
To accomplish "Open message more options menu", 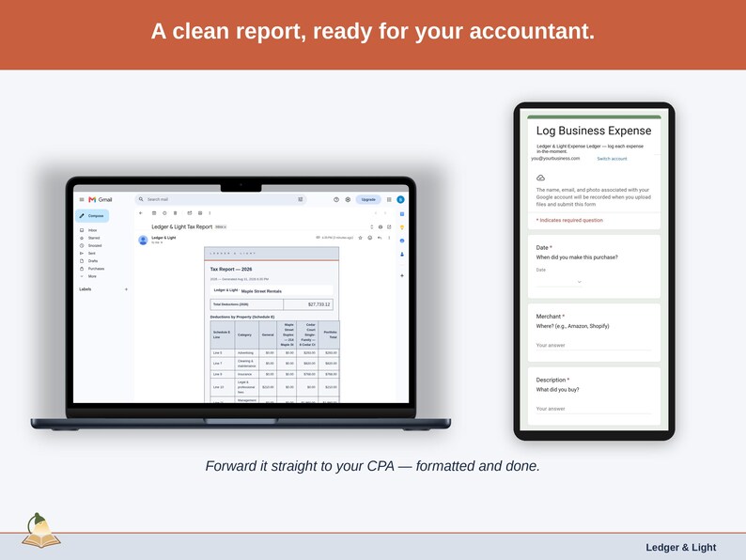I will (x=389, y=238).
